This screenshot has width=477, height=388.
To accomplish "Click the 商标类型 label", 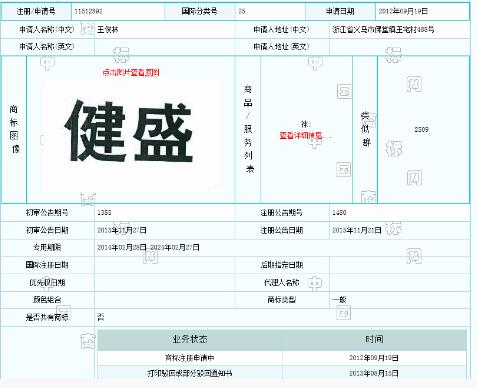I will pyautogui.click(x=281, y=299).
